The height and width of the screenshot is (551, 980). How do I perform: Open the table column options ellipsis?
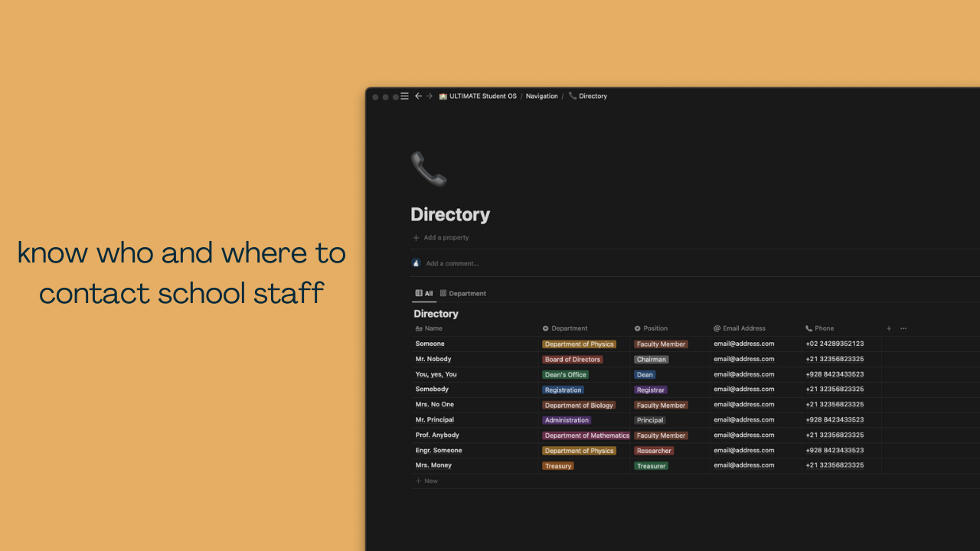[903, 328]
